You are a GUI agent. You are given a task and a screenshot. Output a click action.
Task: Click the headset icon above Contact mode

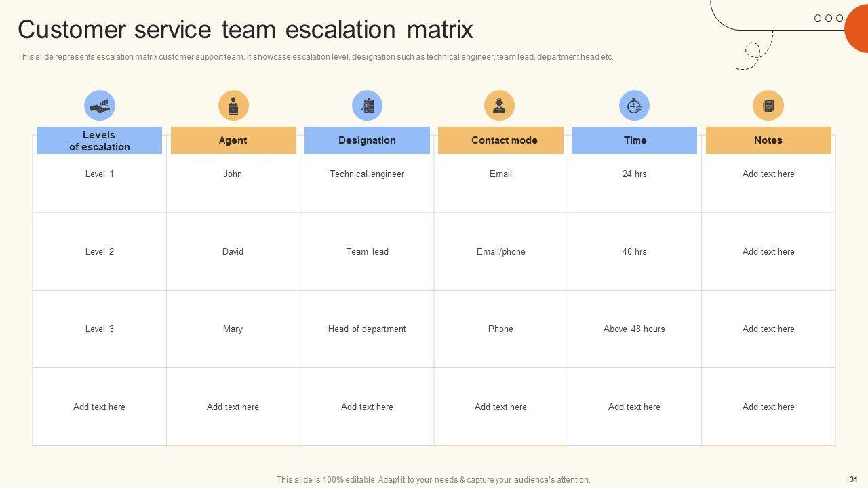point(499,106)
